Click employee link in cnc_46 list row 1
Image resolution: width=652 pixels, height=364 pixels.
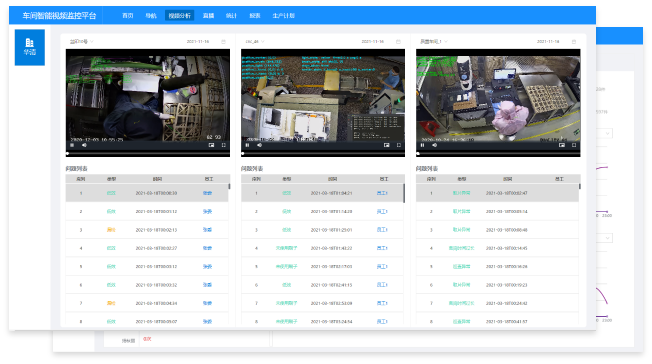tap(382, 193)
